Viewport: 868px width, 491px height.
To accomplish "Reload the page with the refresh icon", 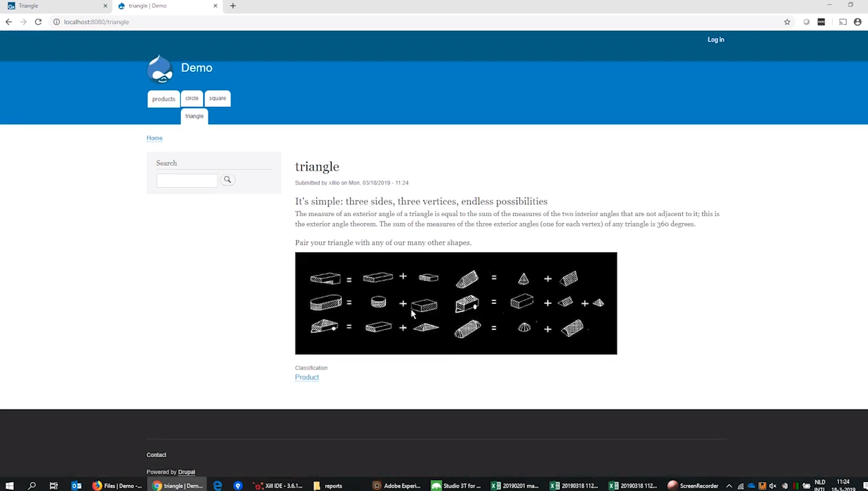I will pos(38,21).
